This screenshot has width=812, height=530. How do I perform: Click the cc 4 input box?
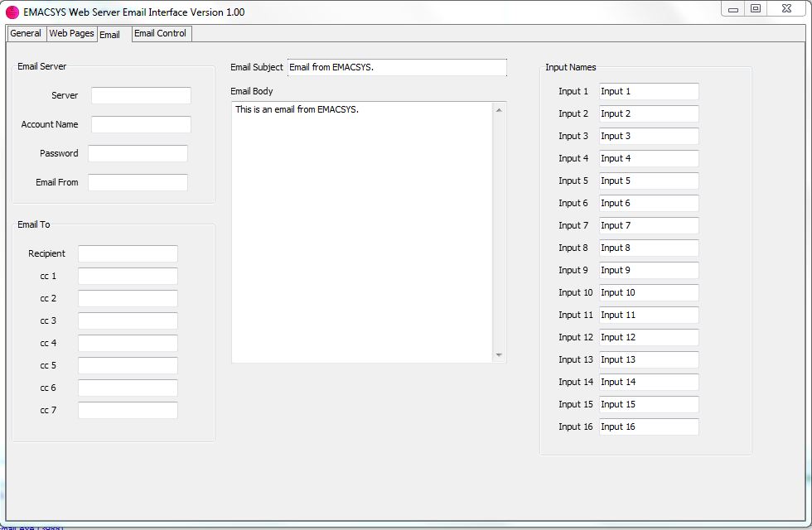pos(128,343)
